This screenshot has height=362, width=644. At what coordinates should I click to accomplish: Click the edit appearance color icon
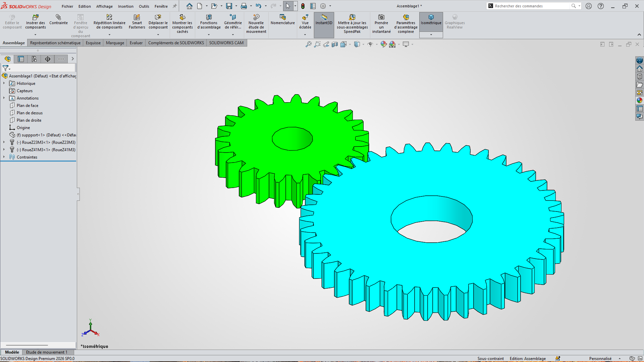(383, 44)
